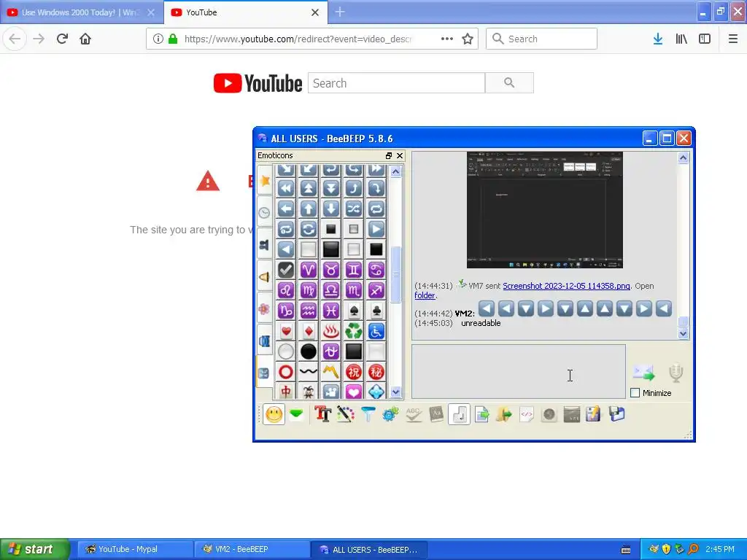The width and height of the screenshot is (747, 560).
Task: Toggle the ABC spell checking icon
Action: (413, 414)
